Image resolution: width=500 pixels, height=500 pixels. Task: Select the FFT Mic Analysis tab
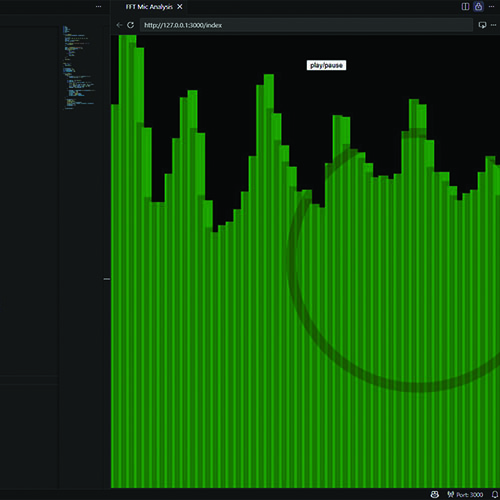(x=149, y=7)
